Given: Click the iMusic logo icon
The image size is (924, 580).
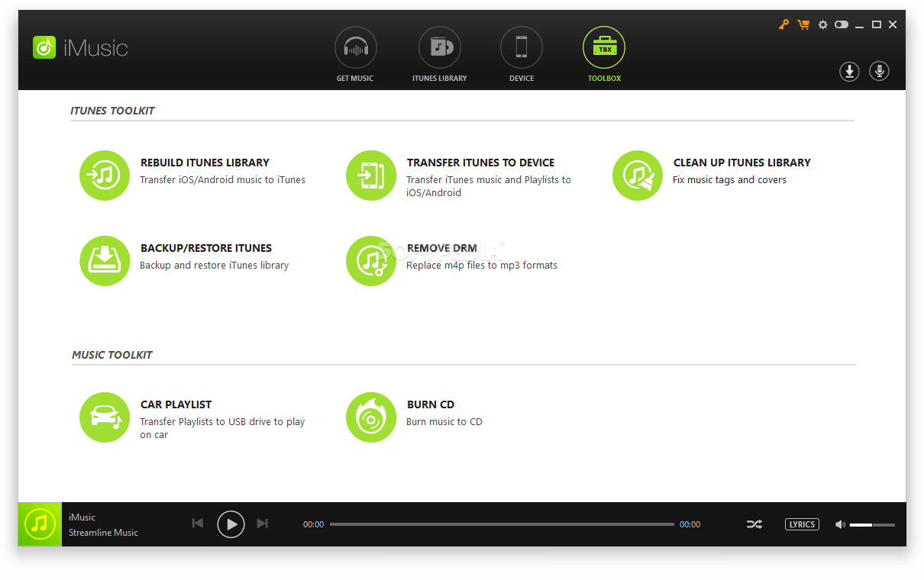Looking at the screenshot, I should pyautogui.click(x=44, y=47).
